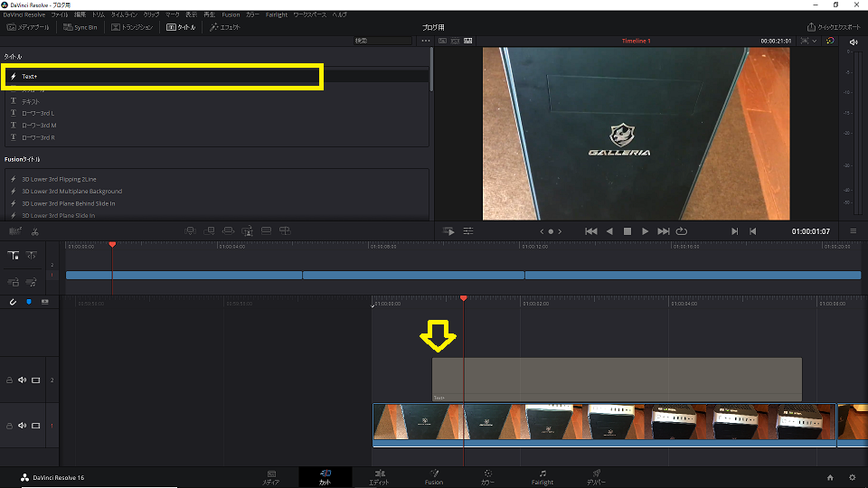
Task: Jump to first frame
Action: coord(590,231)
